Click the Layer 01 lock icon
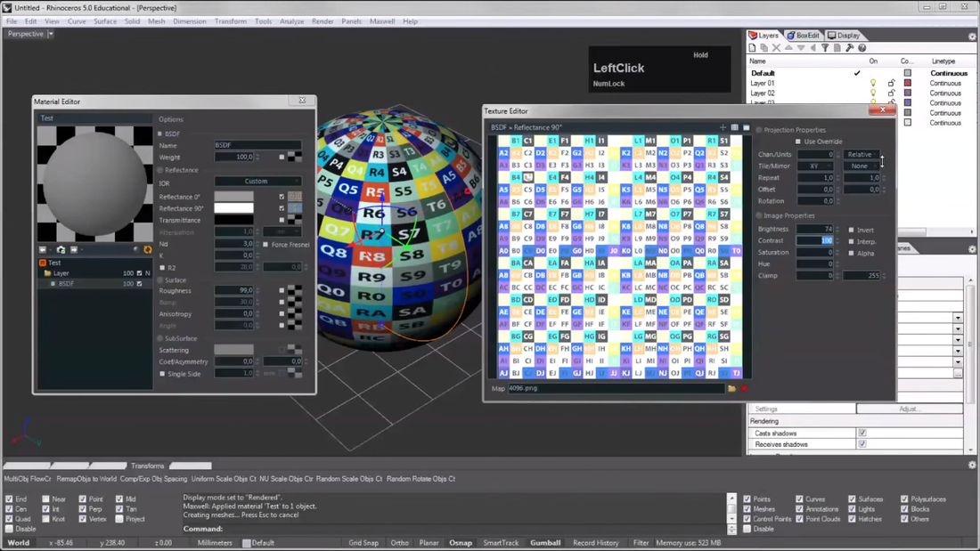 tap(891, 83)
